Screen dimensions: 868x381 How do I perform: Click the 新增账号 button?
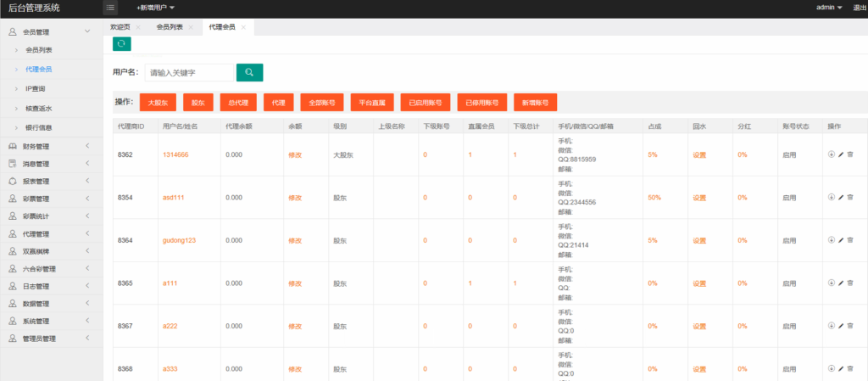click(535, 102)
